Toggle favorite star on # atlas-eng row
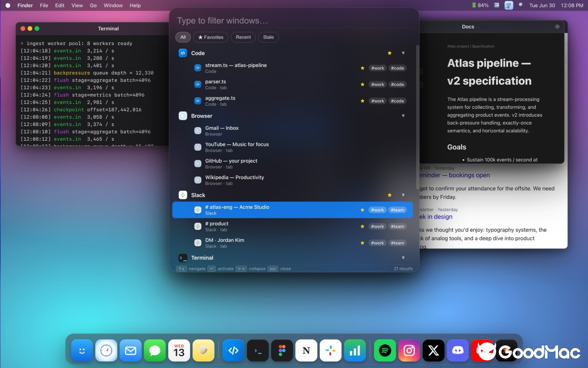Screen dimensions: 588x368 (x=362, y=210)
